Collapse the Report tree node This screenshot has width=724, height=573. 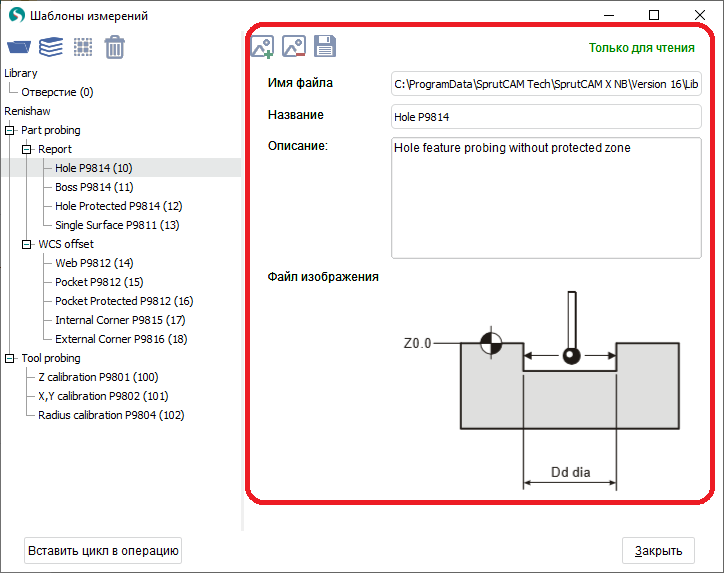[27, 149]
